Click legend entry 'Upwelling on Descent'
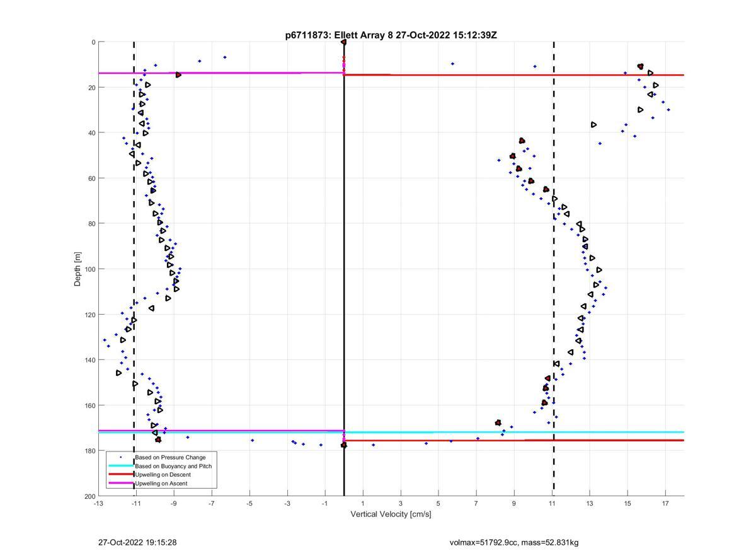This screenshot has height=558, width=756. 163,475
